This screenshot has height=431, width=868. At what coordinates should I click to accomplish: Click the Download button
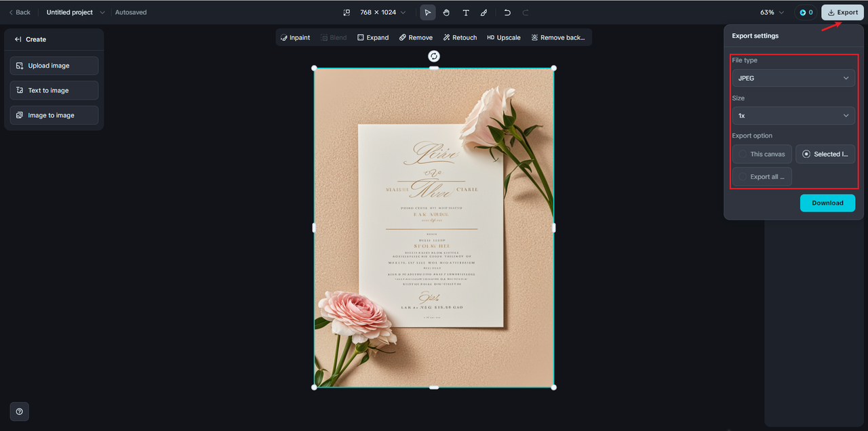pyautogui.click(x=827, y=203)
